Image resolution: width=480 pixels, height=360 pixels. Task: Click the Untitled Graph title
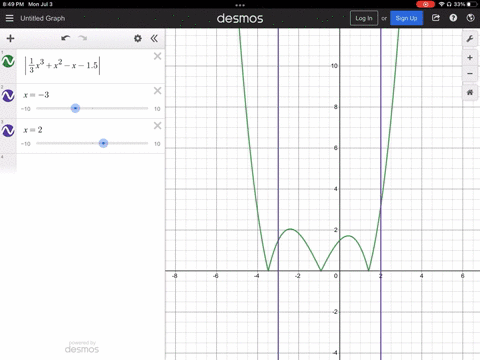[x=43, y=18]
